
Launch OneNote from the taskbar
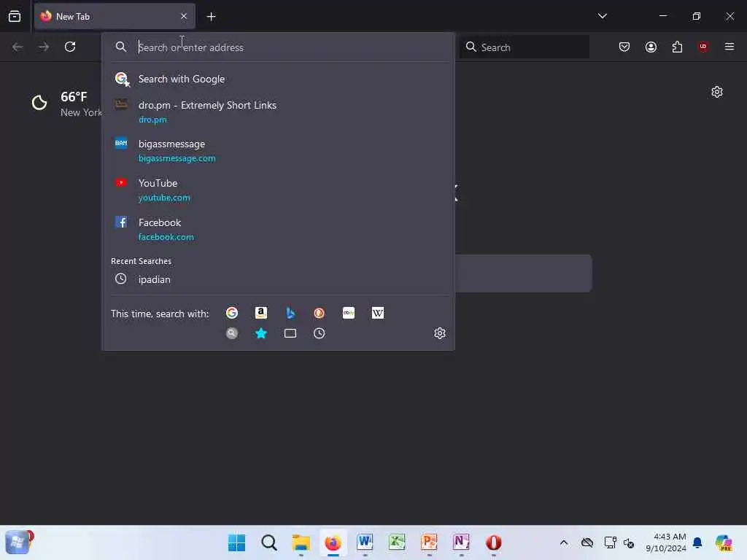[461, 542]
